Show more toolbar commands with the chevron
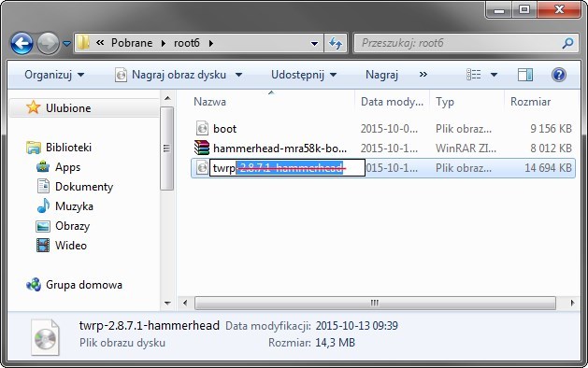This screenshot has height=368, width=588. pos(423,75)
